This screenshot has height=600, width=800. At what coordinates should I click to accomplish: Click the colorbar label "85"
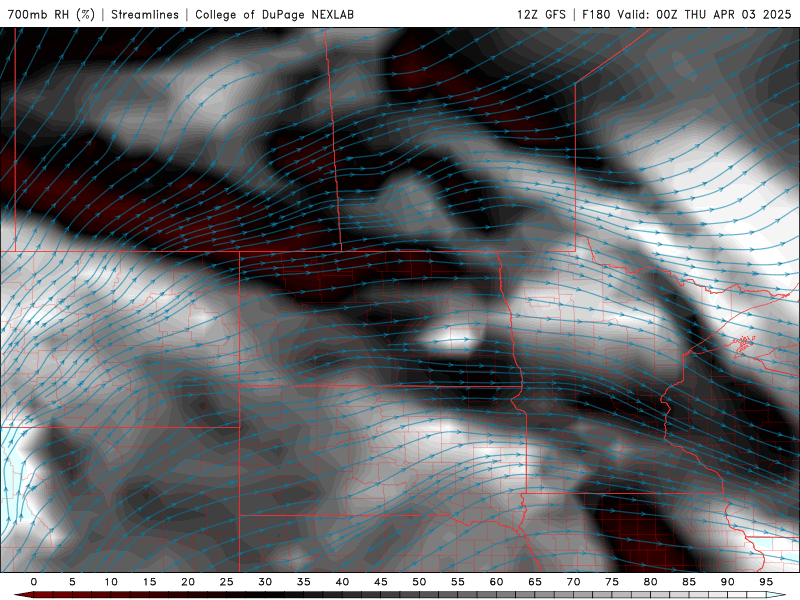[689, 582]
